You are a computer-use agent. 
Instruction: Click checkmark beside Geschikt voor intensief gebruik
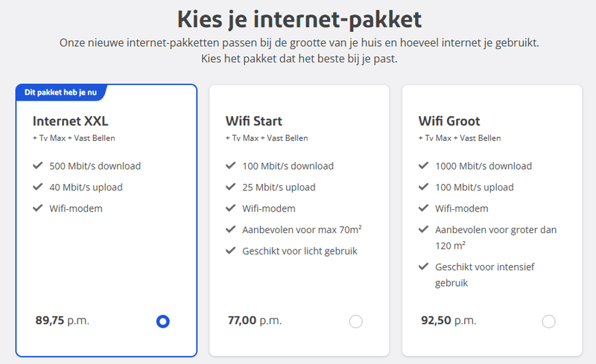[424, 266]
